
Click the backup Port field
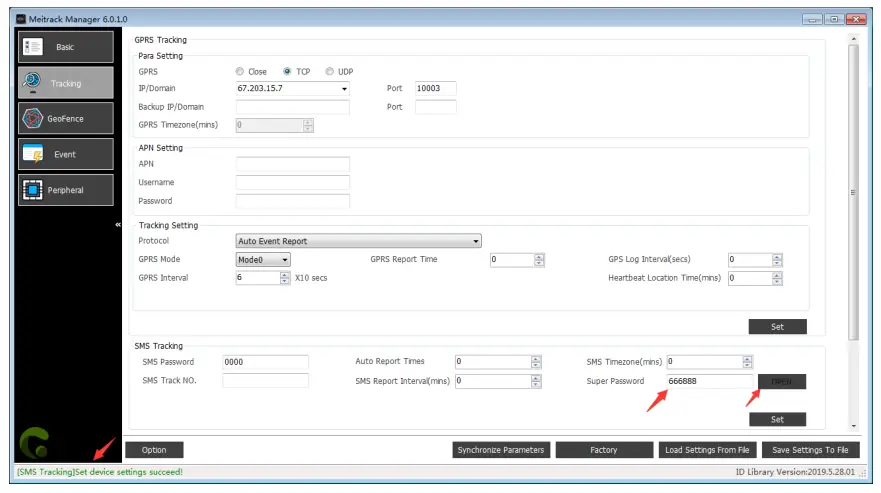coord(435,107)
